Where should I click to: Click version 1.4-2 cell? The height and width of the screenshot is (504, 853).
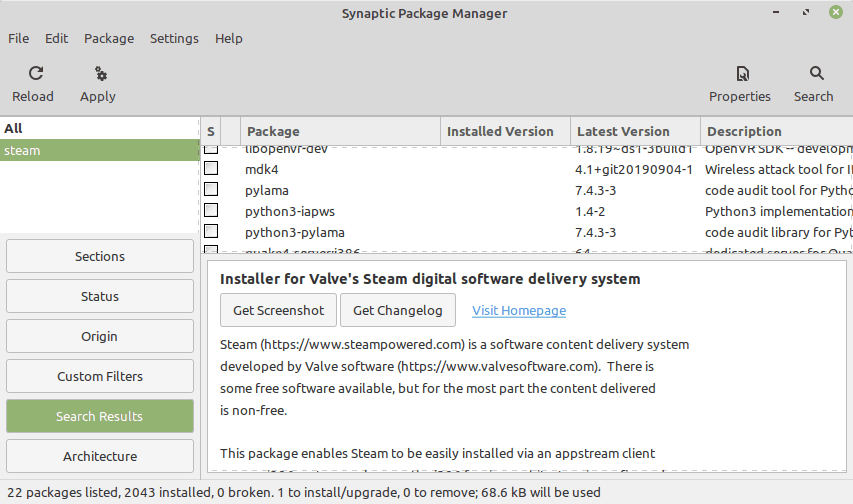click(590, 212)
